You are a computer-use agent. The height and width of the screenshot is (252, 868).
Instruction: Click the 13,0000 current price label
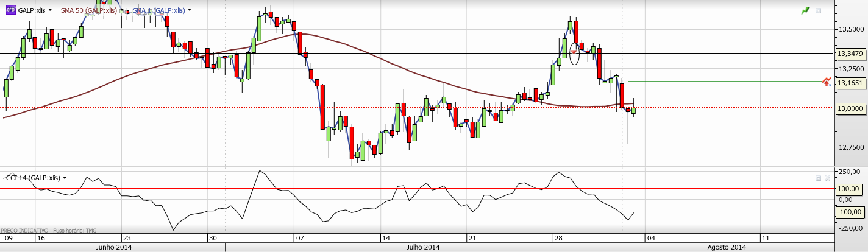coord(850,108)
